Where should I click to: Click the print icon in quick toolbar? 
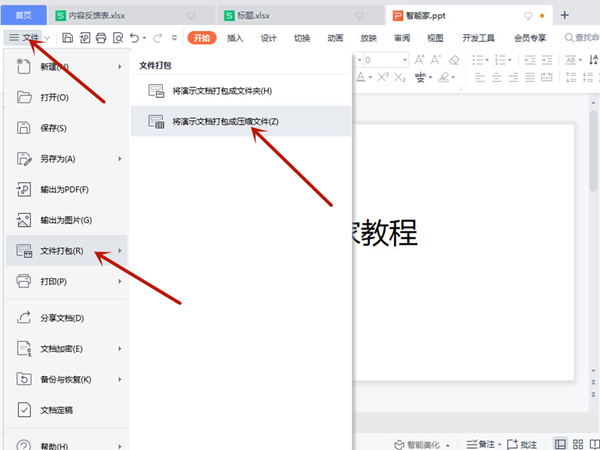(x=100, y=38)
